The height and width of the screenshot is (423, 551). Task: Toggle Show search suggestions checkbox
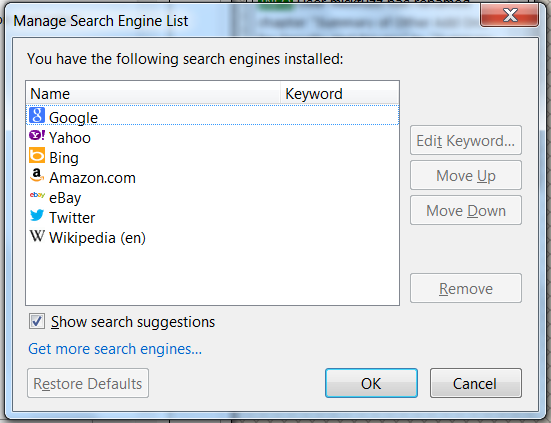[37, 321]
